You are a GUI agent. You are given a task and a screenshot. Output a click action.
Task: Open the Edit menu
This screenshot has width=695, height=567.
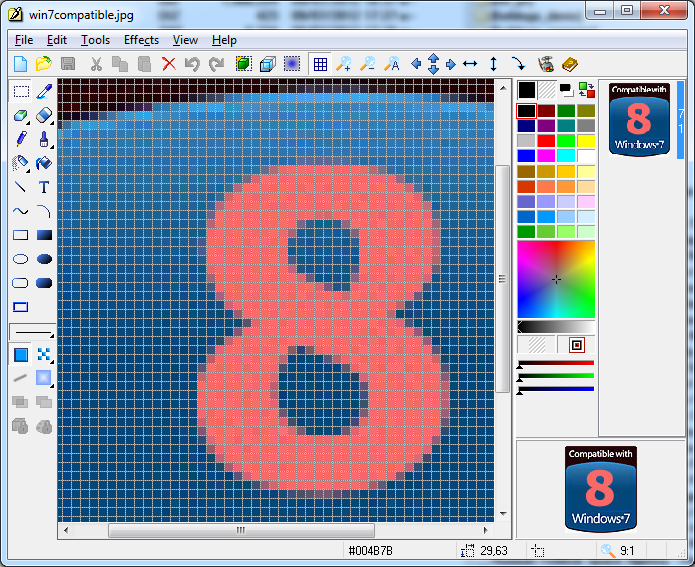57,40
